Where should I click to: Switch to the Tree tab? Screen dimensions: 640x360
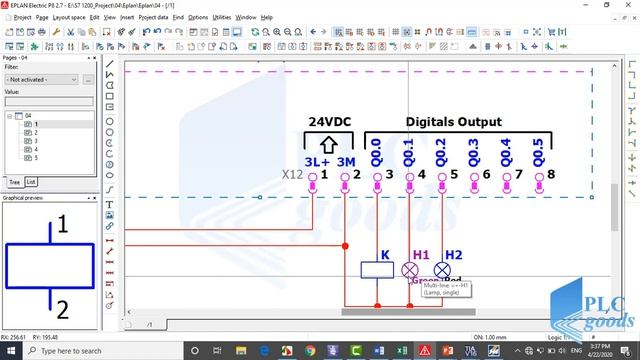pyautogui.click(x=15, y=182)
